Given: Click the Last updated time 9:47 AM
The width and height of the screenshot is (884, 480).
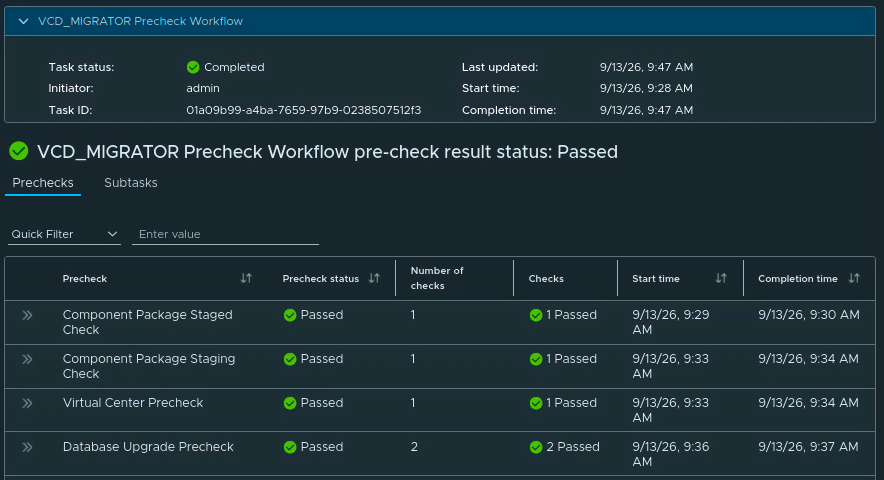Looking at the screenshot, I should (x=646, y=67).
